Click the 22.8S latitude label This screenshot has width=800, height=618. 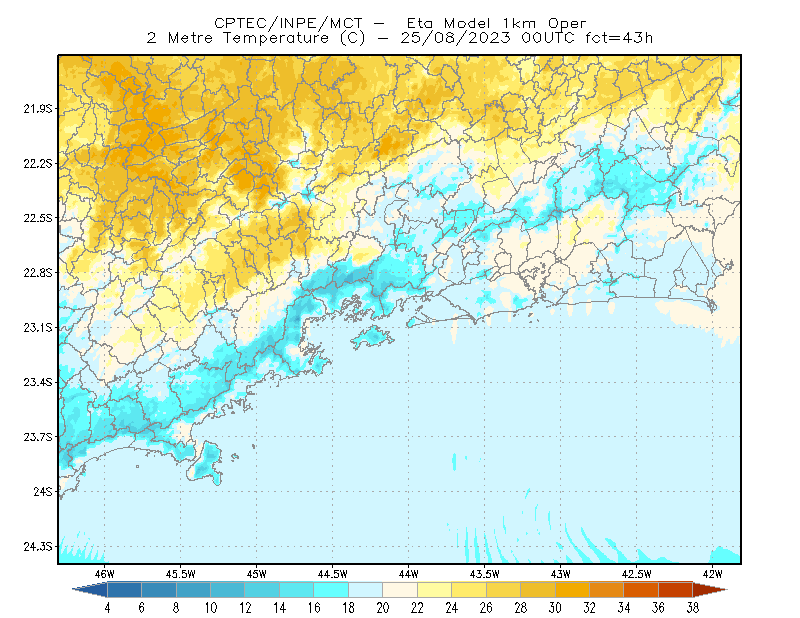click(x=38, y=273)
